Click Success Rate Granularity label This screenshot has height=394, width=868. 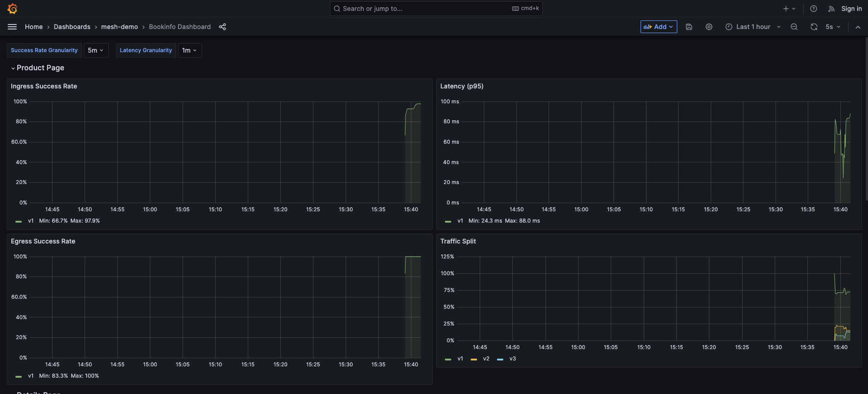pyautogui.click(x=44, y=50)
